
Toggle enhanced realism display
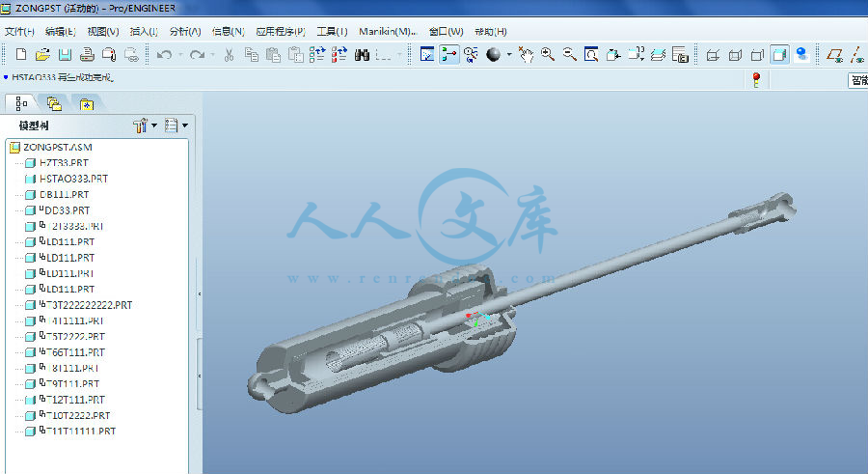pyautogui.click(x=801, y=54)
